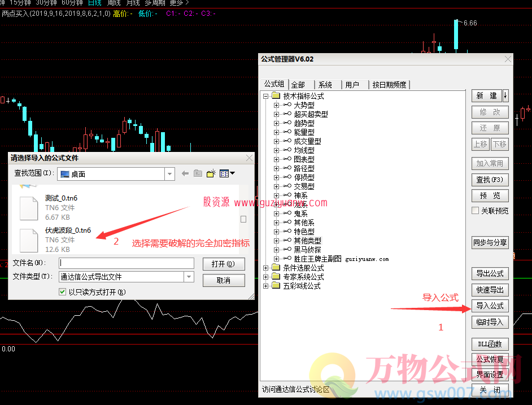Expand the 大势型 tree node
The width and height of the screenshot is (532, 405).
pos(276,105)
